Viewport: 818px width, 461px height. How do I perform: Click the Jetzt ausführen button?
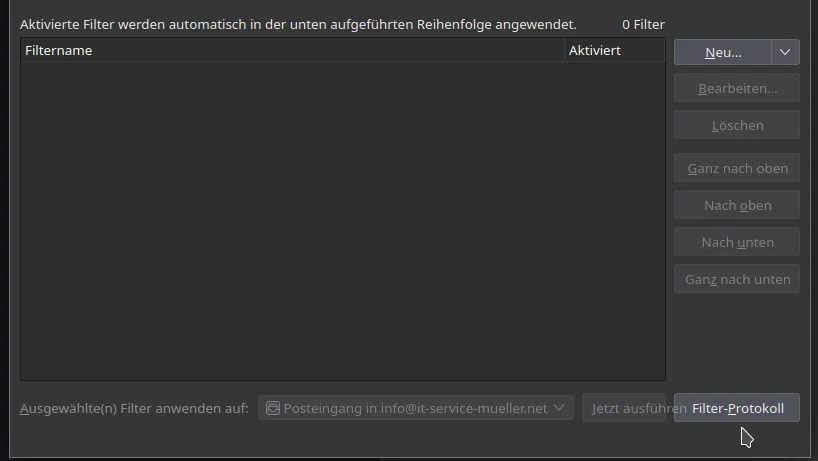coord(624,408)
